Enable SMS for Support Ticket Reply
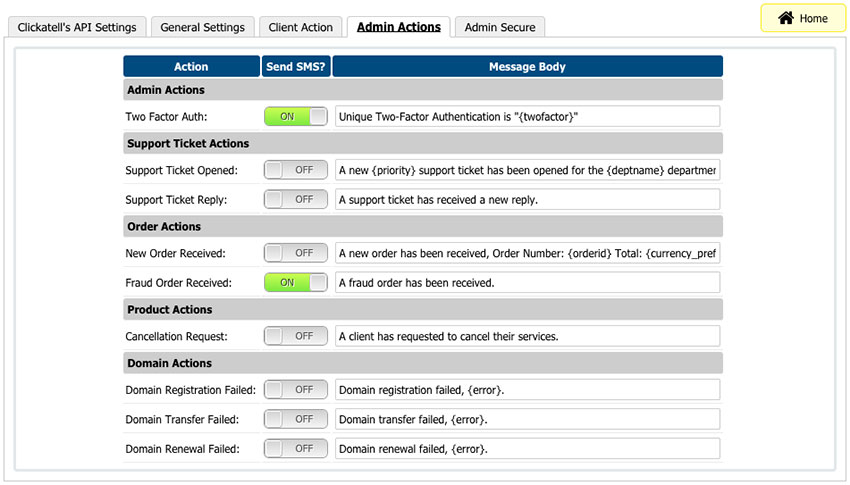 click(295, 199)
